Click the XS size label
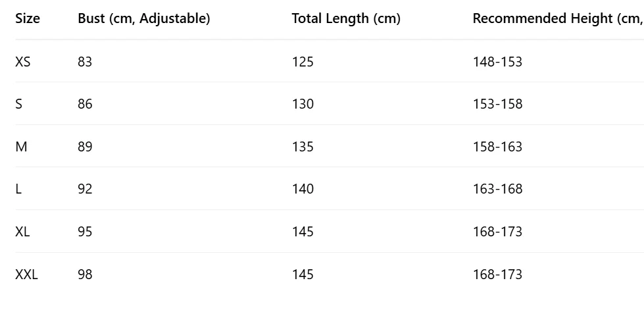Image resolution: width=644 pixels, height=316 pixels. pos(23,62)
